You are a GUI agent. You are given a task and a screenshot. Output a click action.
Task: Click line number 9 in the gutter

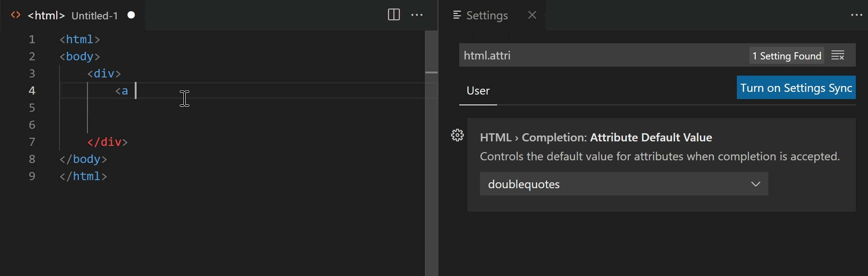(32, 176)
